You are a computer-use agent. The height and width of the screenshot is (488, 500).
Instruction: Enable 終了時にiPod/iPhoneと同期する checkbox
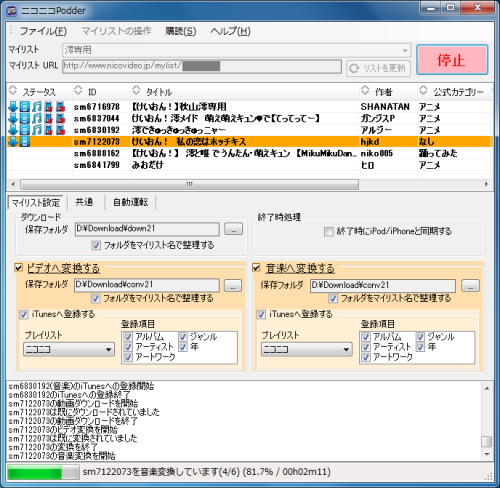[329, 231]
